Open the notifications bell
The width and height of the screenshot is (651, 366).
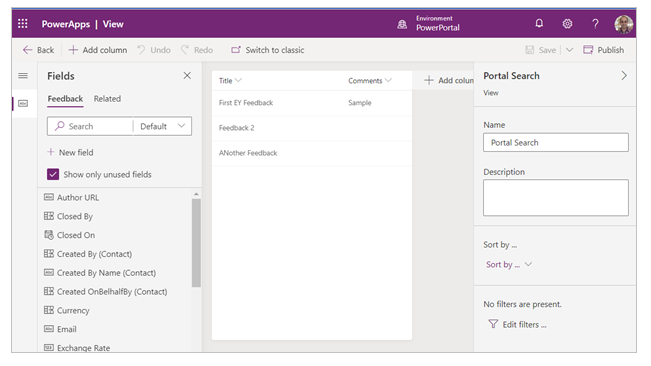539,24
